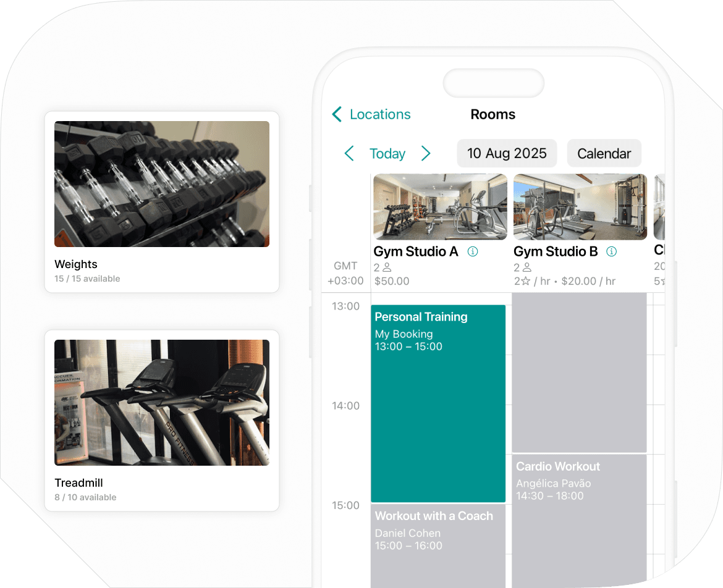Open the Gym Studio B info popup
Viewport: 723px width, 588px height.
(x=612, y=251)
